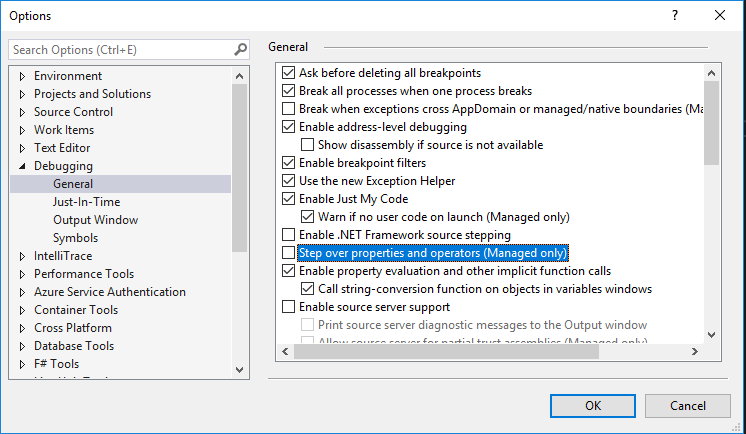Toggle Enable address-level debugging checkbox

(x=288, y=127)
